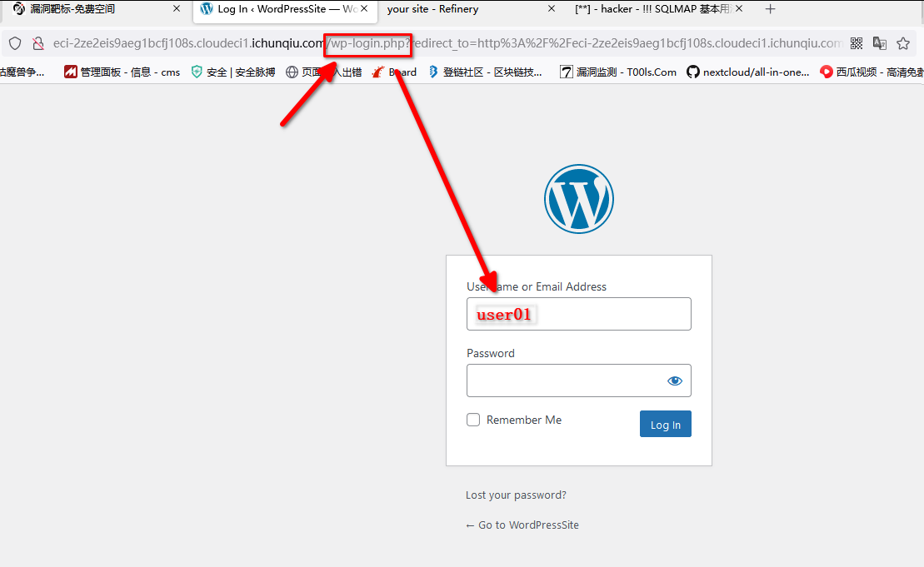Tick the Remember Me checkbox
The image size is (924, 567).
point(473,420)
